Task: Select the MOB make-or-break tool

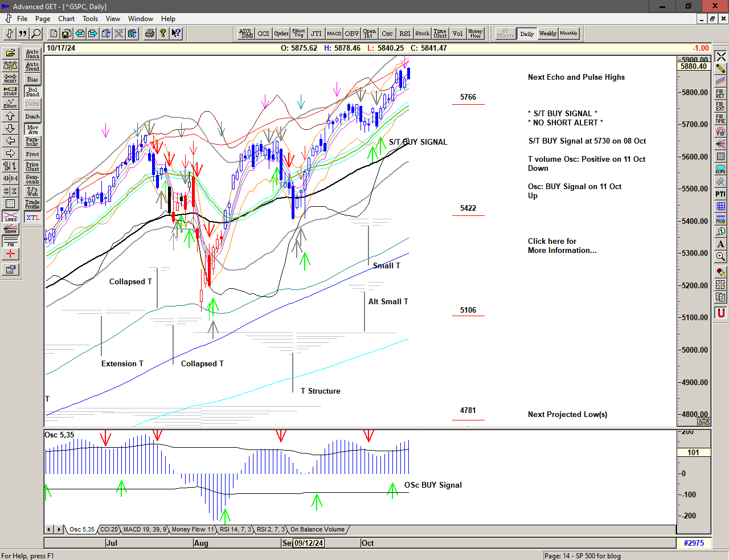Action: [x=720, y=219]
